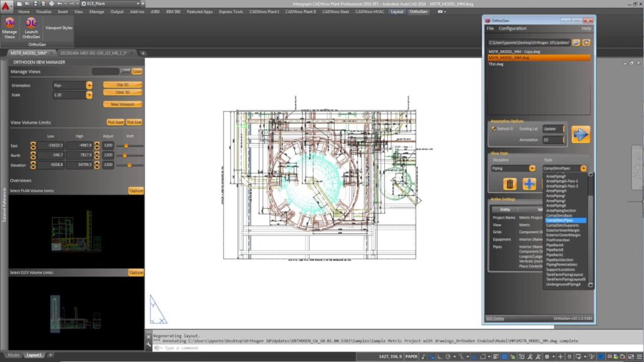
Task: Click the blue plus add style icon
Action: tap(530, 184)
